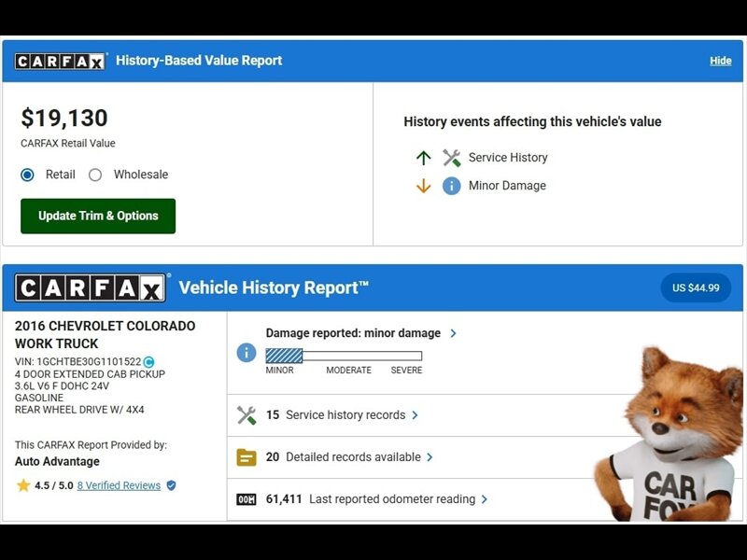The height and width of the screenshot is (560, 747).
Task: Click the MODERATE severity label
Action: 348,370
